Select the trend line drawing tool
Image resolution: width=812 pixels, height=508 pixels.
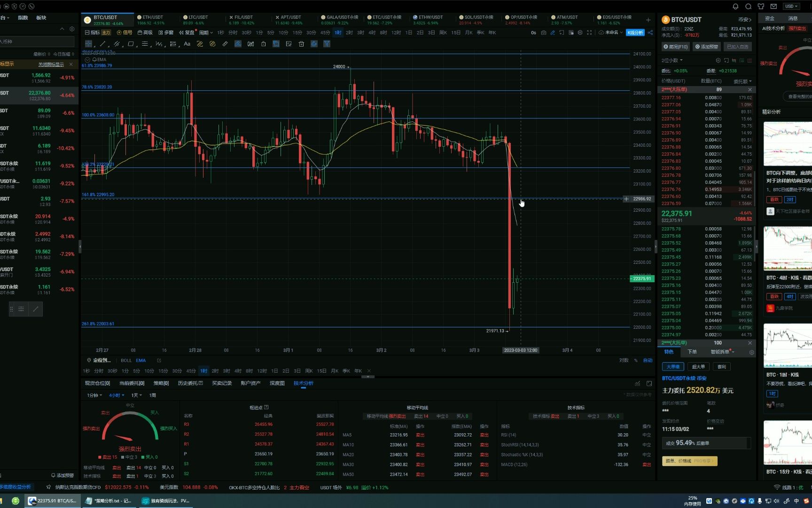pos(102,44)
